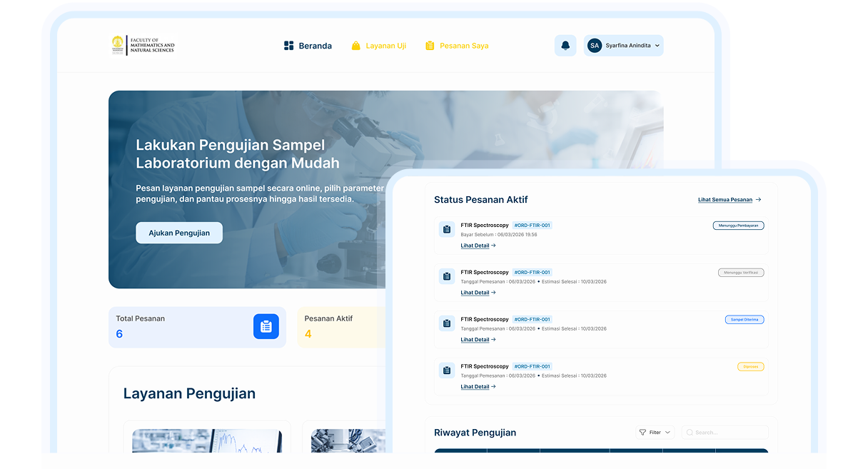This screenshot has width=868, height=469.
Task: Click the Tanggal Pemesanan line in Diproses row
Action: click(x=533, y=376)
